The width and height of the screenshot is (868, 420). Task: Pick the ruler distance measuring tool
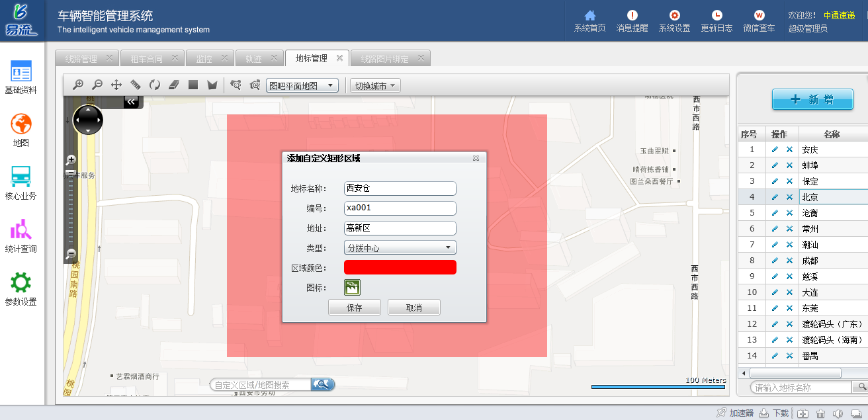click(136, 85)
